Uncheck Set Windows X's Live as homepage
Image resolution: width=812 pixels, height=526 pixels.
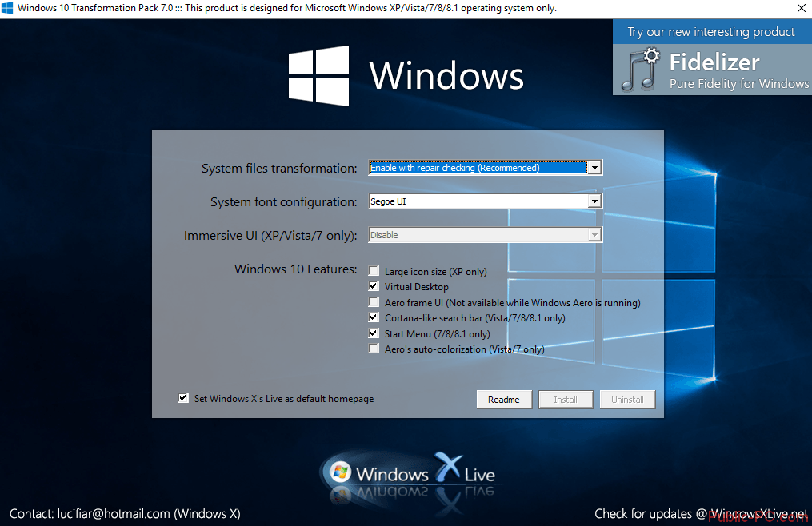(x=183, y=399)
